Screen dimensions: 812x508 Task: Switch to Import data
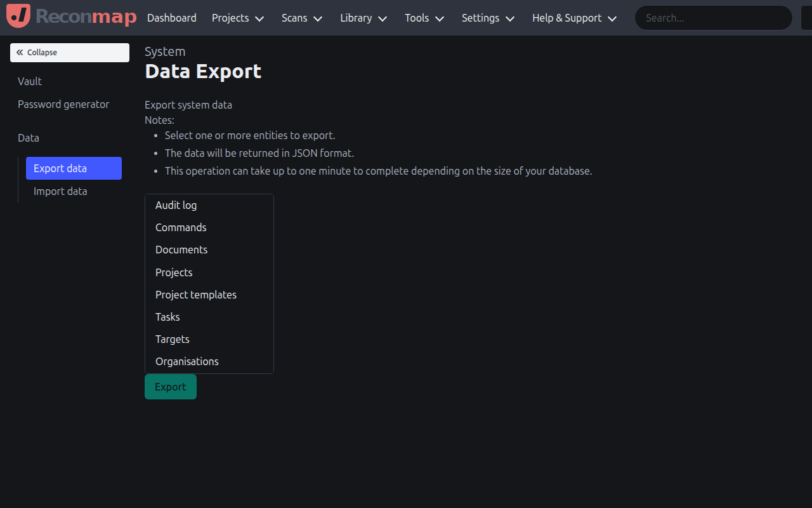point(60,191)
